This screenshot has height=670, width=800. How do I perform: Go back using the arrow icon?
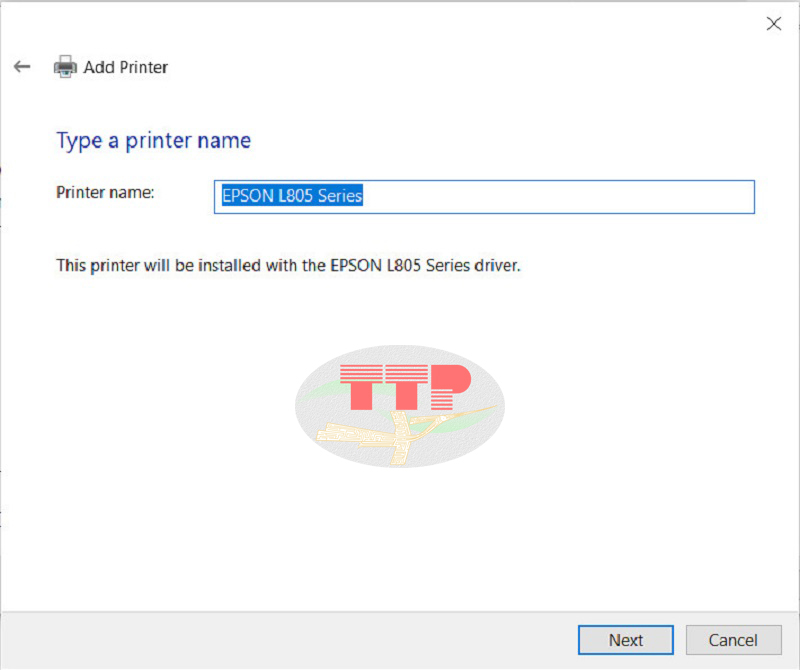click(x=22, y=66)
